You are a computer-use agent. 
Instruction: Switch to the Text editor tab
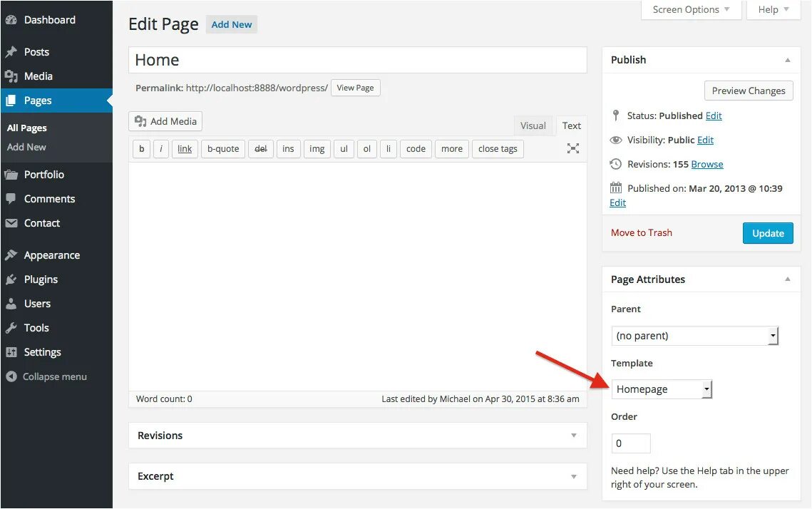click(x=572, y=126)
